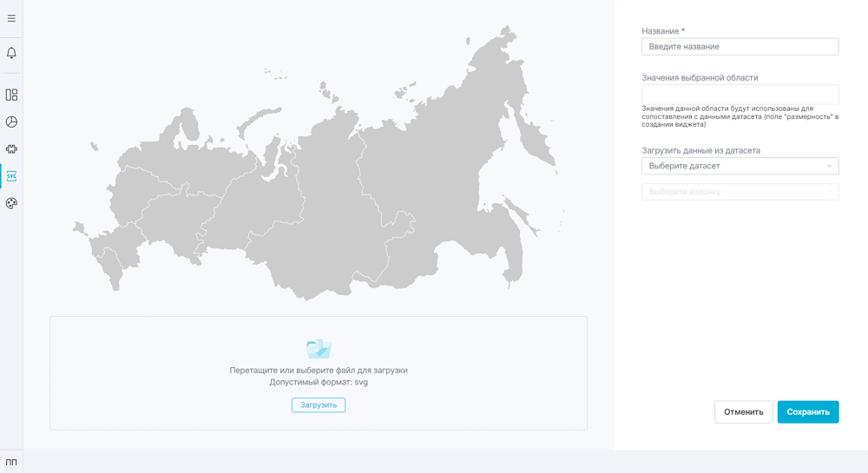Click the Отменить button
868x473 pixels.
click(743, 412)
